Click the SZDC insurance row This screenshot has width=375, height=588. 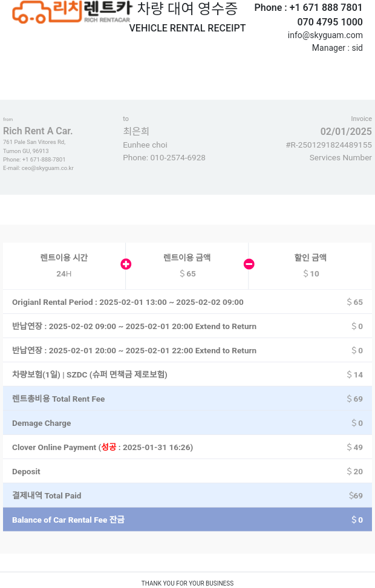tap(187, 374)
